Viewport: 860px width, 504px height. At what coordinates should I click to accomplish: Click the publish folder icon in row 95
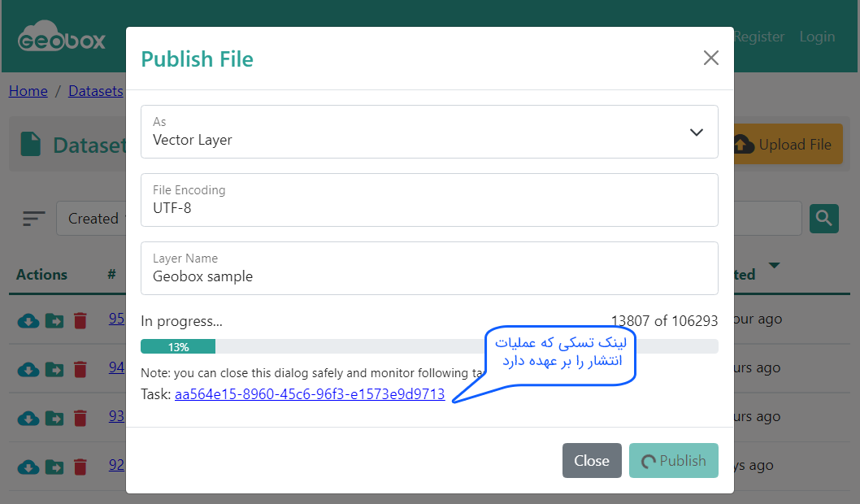(54, 320)
